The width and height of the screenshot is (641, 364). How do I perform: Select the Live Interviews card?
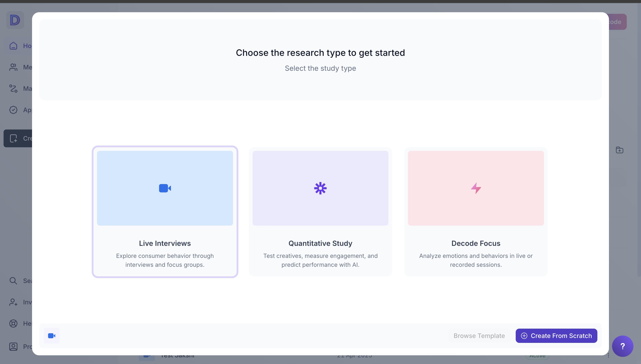(165, 212)
